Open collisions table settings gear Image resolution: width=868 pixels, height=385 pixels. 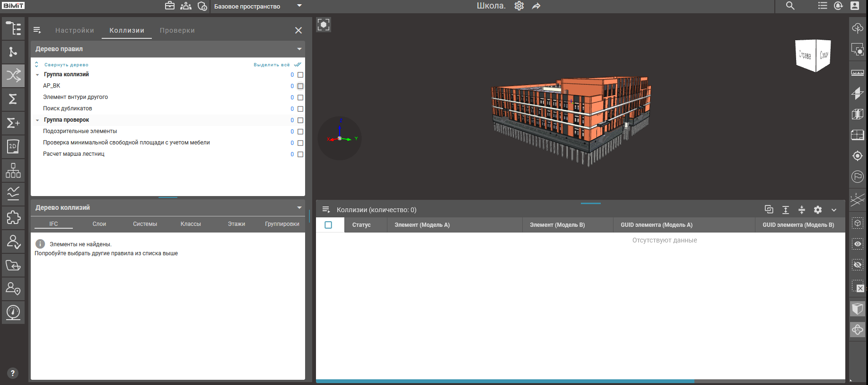coord(817,210)
